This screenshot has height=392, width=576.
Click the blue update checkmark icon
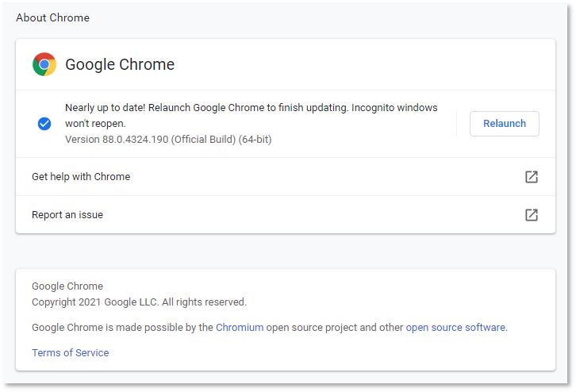pos(44,124)
